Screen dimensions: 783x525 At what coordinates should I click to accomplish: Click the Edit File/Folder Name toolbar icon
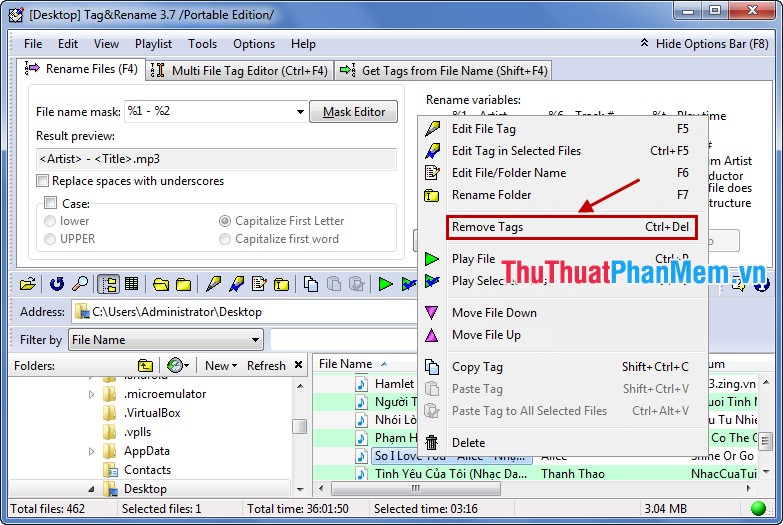pyautogui.click(x=259, y=284)
